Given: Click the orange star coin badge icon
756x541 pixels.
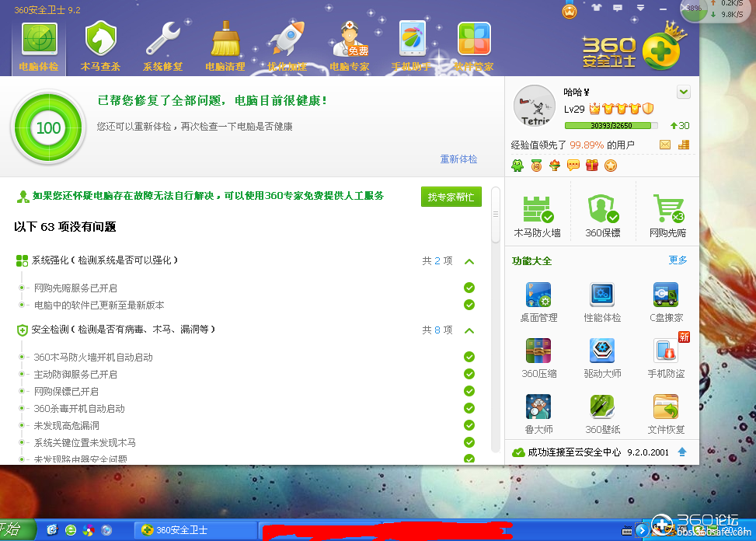Looking at the screenshot, I should tap(611, 166).
